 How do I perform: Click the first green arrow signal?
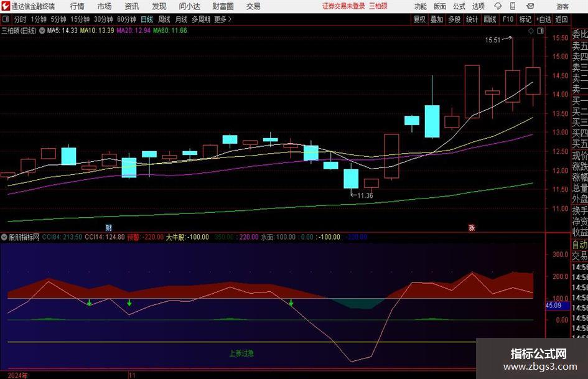(89, 302)
